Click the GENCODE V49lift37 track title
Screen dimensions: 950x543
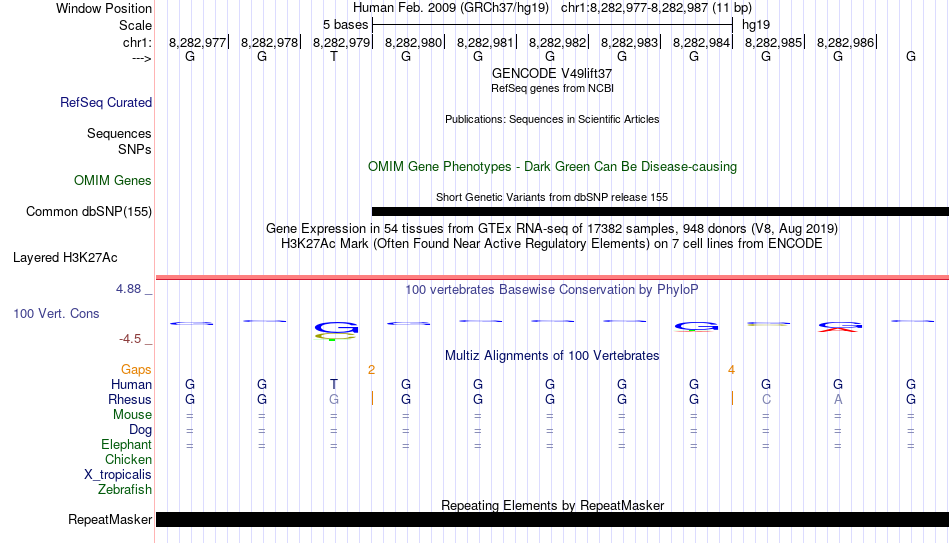552,73
